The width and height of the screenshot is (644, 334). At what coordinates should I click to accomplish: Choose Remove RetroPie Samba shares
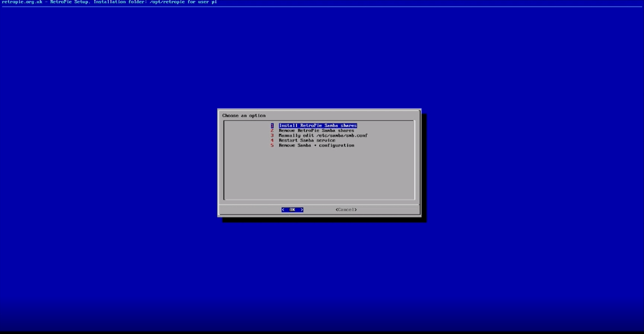point(316,130)
